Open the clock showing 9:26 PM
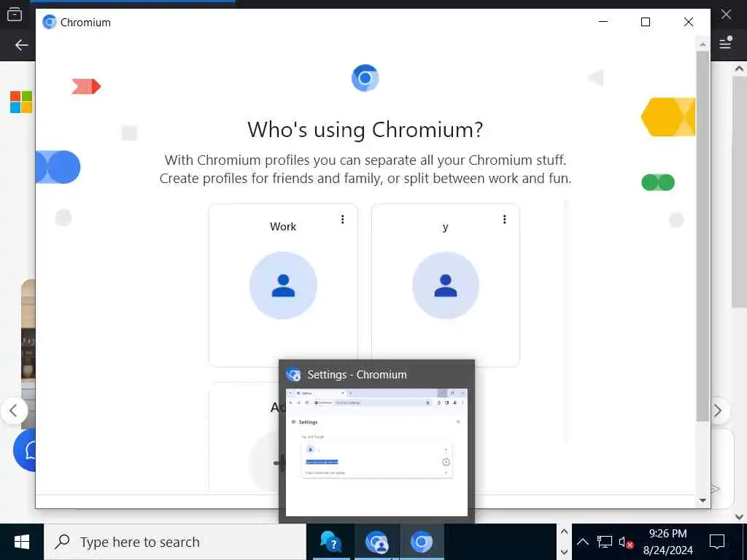The image size is (747, 560). [x=668, y=542]
